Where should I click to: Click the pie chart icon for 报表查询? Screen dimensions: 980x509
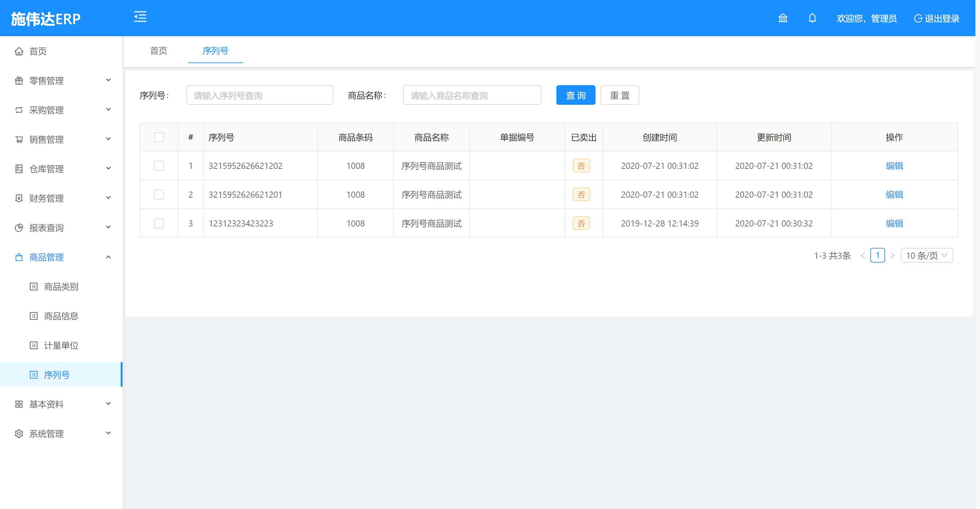tap(19, 228)
